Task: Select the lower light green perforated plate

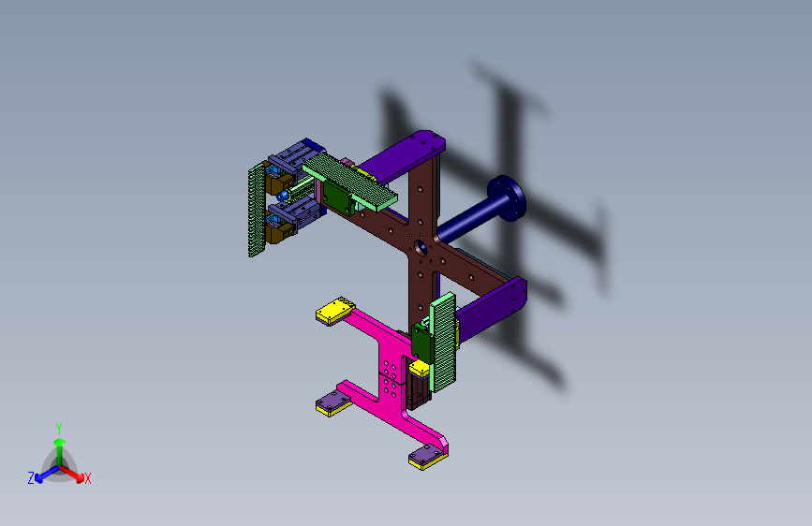Action: coord(443,343)
